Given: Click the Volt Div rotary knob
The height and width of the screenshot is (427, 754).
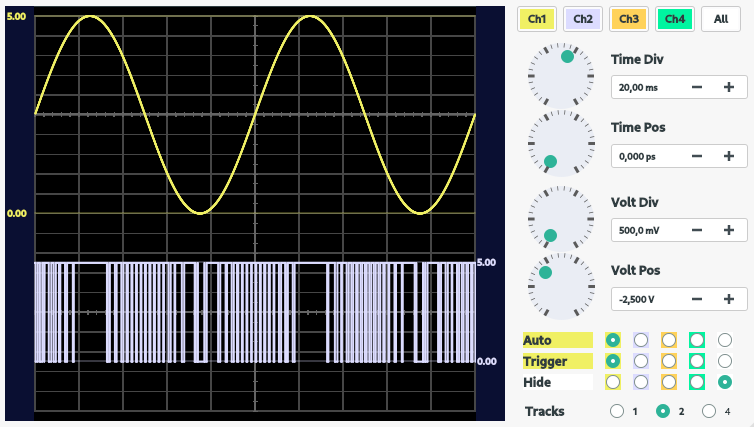Looking at the screenshot, I should tap(559, 217).
